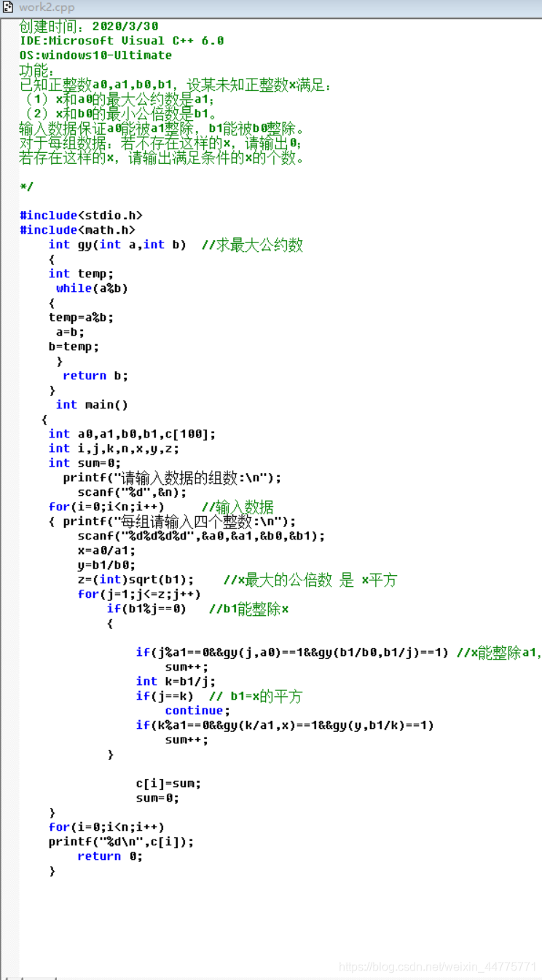Click the 'if(j==k)' condition

(165, 696)
